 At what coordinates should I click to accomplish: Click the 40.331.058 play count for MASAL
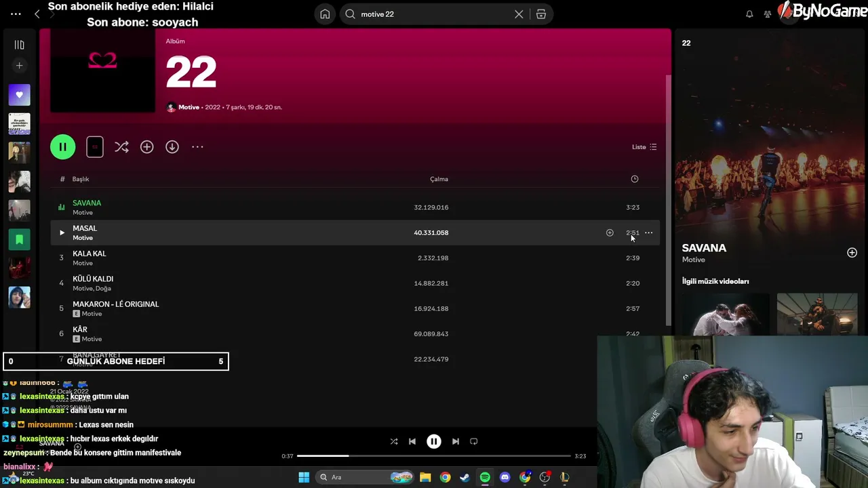click(x=431, y=232)
